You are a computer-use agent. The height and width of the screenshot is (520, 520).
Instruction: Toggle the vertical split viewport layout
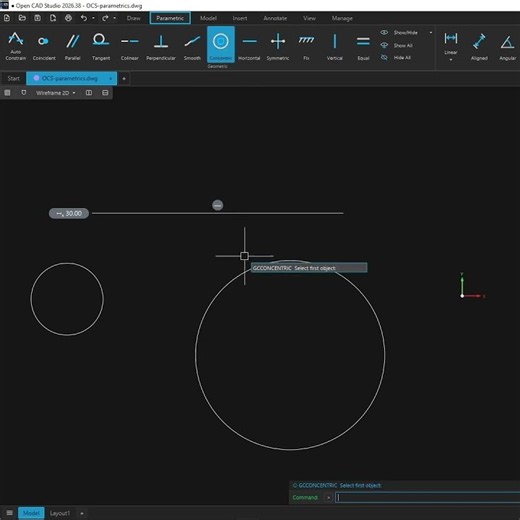click(89, 93)
